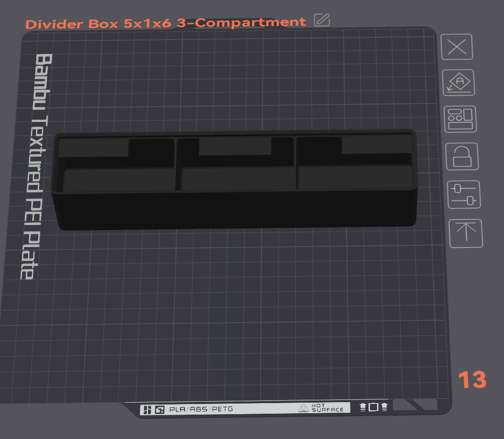Image resolution: width=504 pixels, height=439 pixels.
Task: Toggle the plate lock icon
Action: (x=462, y=156)
